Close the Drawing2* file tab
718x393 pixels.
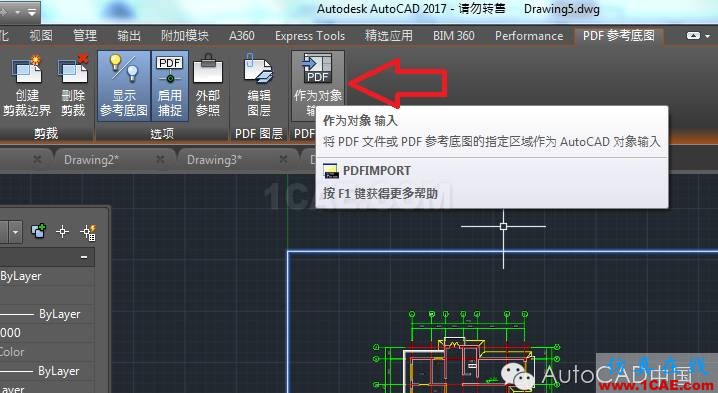160,159
